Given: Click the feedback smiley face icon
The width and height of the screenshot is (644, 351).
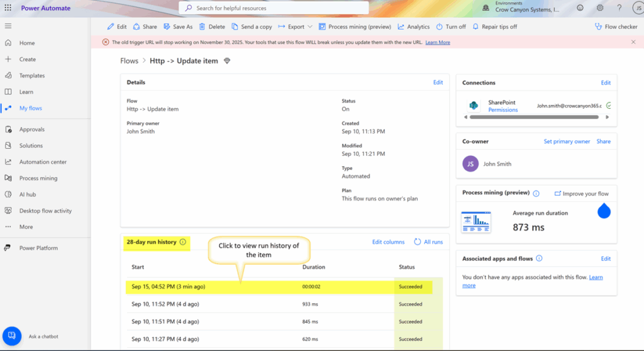Looking at the screenshot, I should pos(579,8).
